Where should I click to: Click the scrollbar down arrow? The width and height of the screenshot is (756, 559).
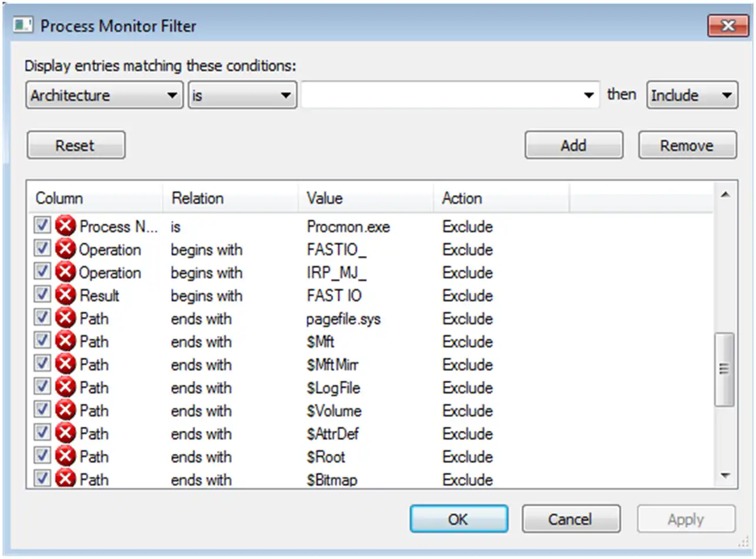click(x=725, y=475)
